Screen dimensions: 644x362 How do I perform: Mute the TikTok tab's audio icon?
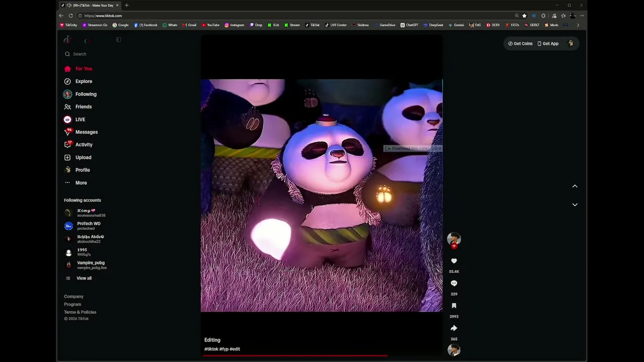pyautogui.click(x=69, y=6)
